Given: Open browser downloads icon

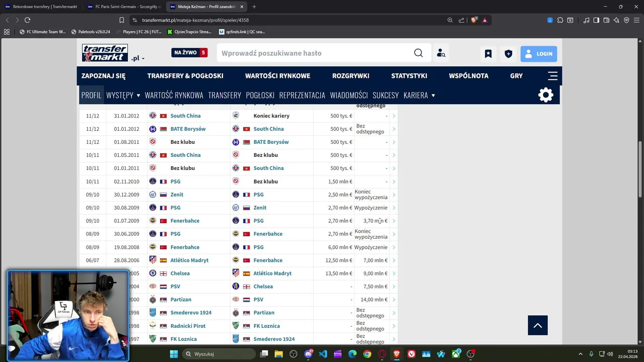Looking at the screenshot, I should (550, 20).
